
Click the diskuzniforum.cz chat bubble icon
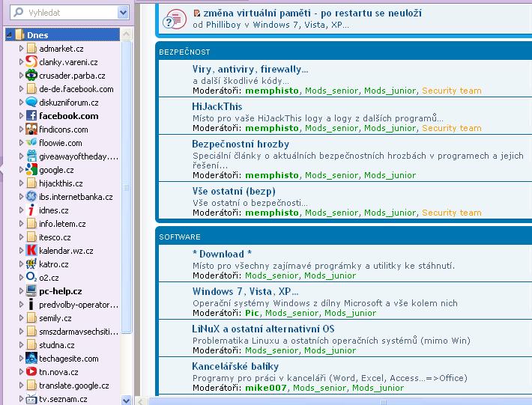(x=31, y=103)
